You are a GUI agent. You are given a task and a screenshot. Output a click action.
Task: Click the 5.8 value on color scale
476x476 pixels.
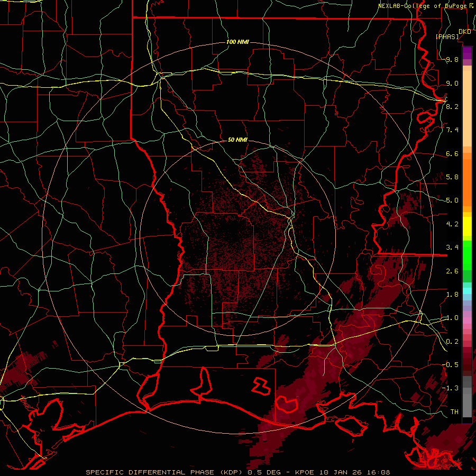(452, 177)
